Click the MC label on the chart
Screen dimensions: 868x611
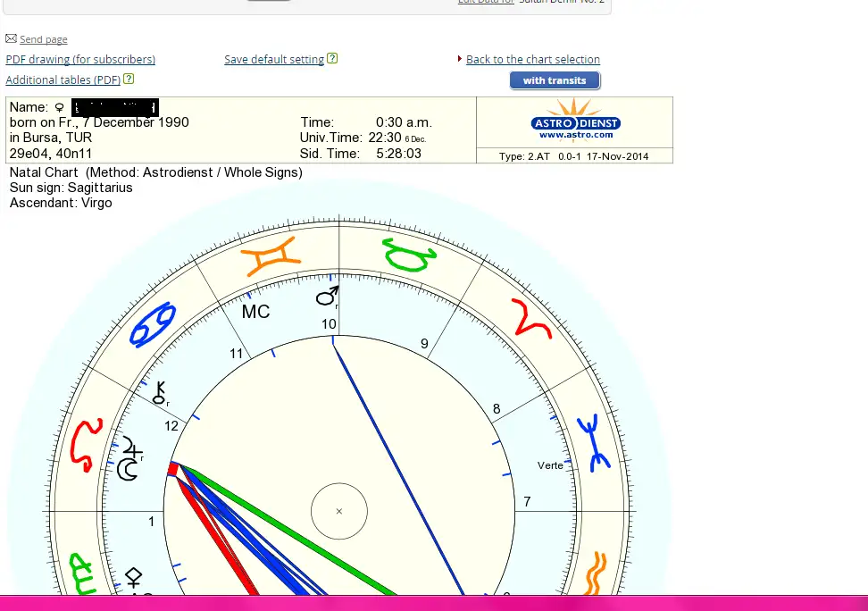point(255,312)
